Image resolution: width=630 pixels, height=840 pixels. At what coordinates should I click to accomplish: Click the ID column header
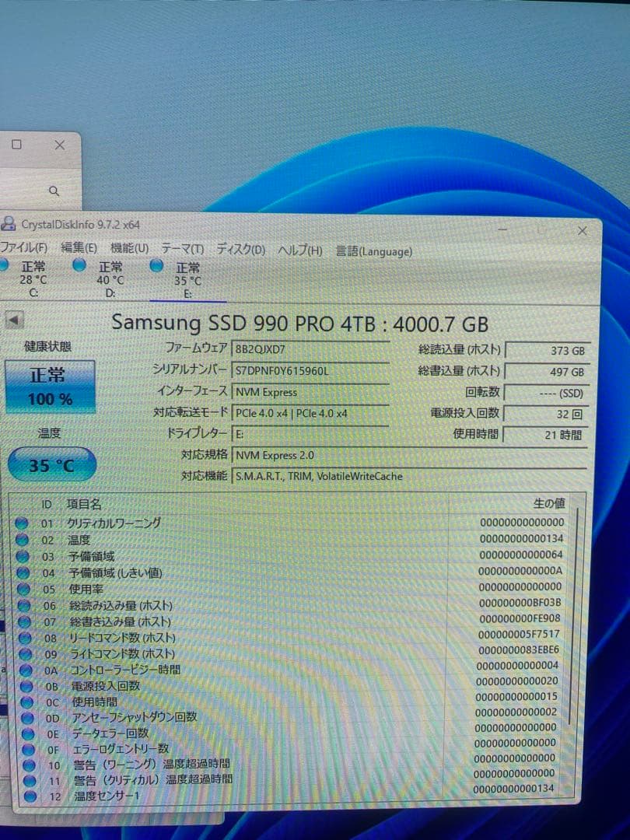[47, 504]
